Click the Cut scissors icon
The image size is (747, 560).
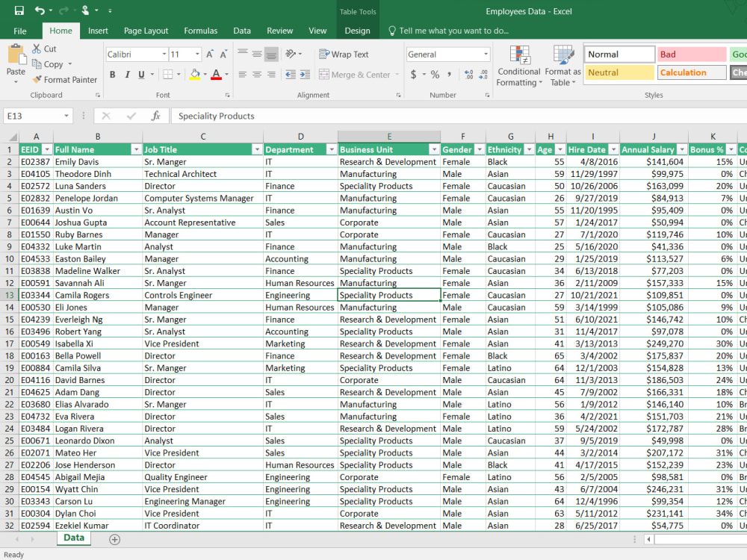pyautogui.click(x=37, y=49)
